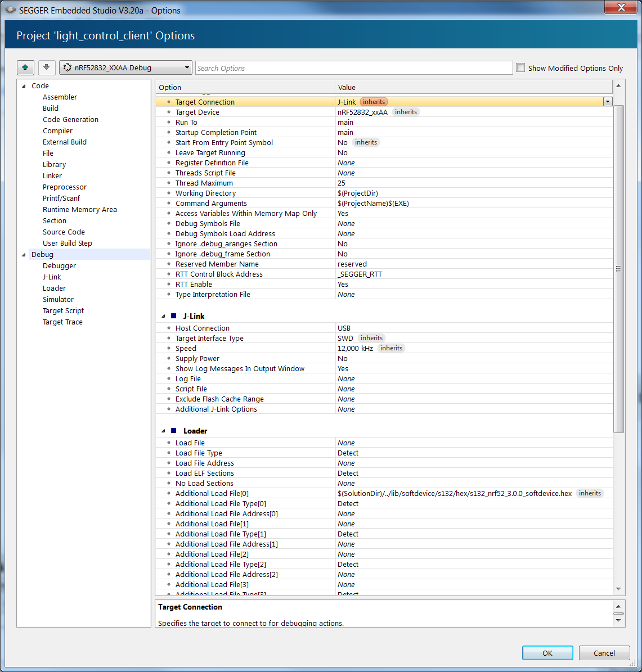Select Library in the tree
The image size is (642, 672).
[54, 165]
